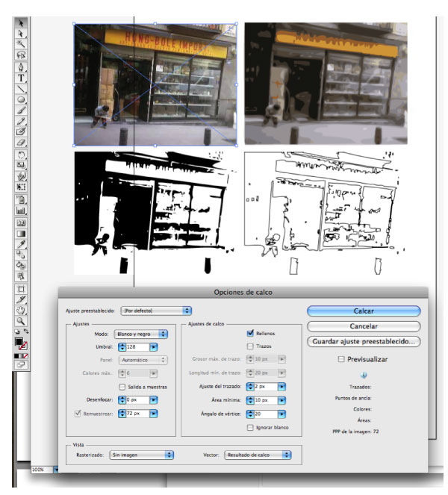Screen dimensions: 448x495
Task: Click the Umbral up/down stepper
Action: (x=122, y=347)
